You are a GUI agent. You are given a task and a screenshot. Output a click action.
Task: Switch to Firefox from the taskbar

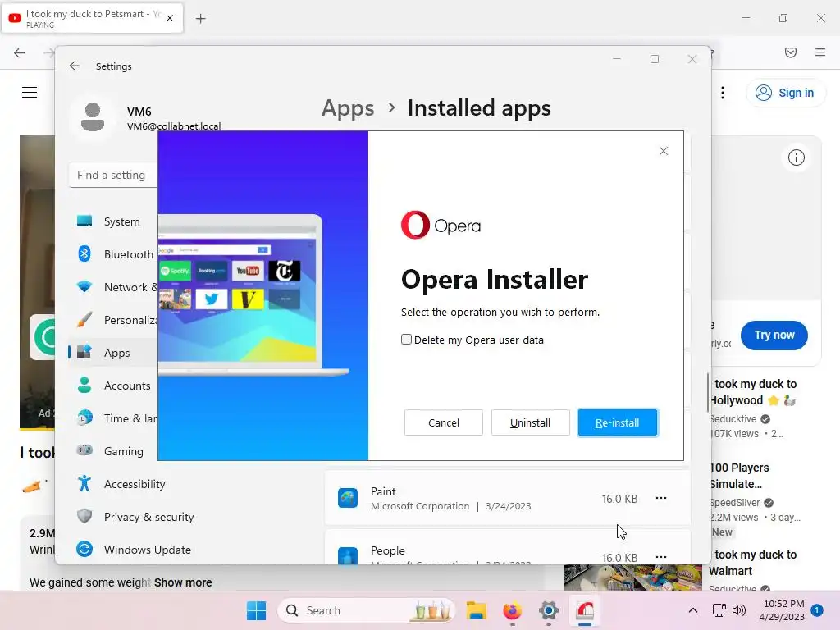pyautogui.click(x=512, y=610)
